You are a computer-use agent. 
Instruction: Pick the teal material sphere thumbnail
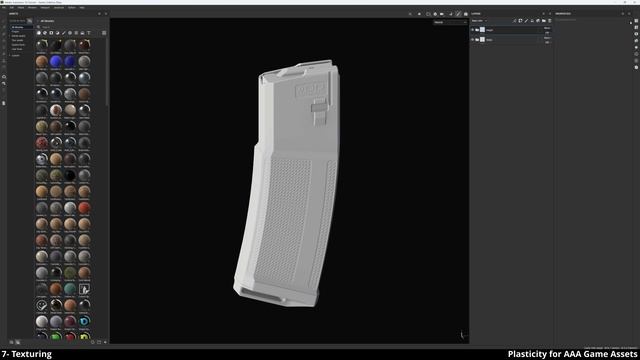[70, 289]
